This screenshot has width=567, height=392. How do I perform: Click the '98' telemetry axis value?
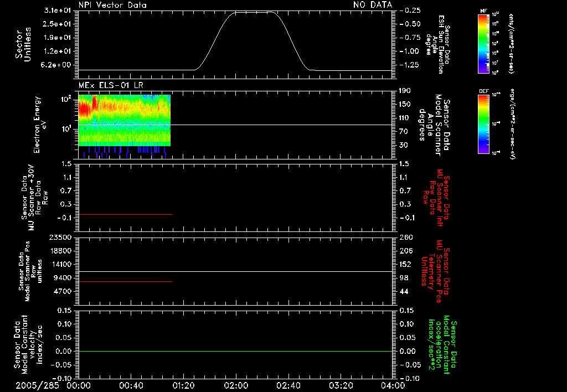(404, 278)
